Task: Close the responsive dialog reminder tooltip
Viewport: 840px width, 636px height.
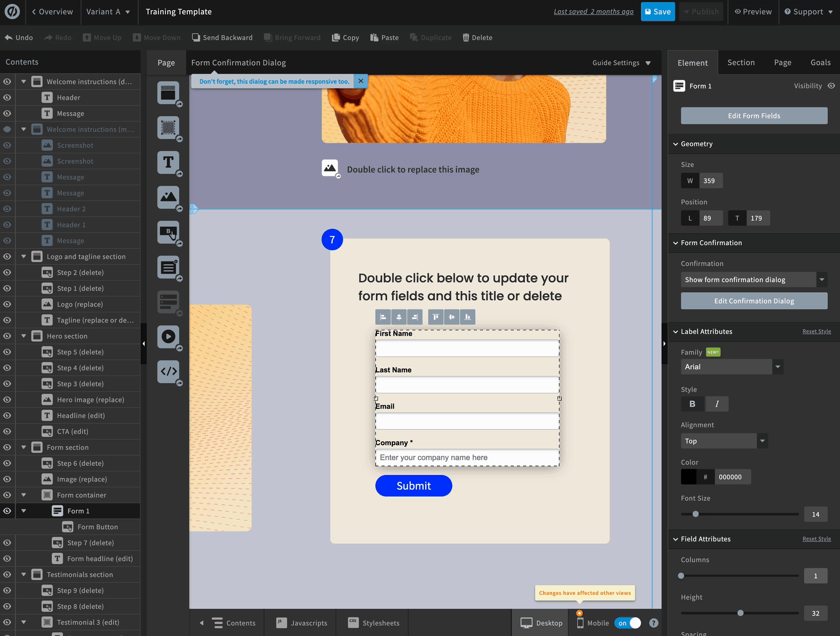Action: click(x=361, y=81)
